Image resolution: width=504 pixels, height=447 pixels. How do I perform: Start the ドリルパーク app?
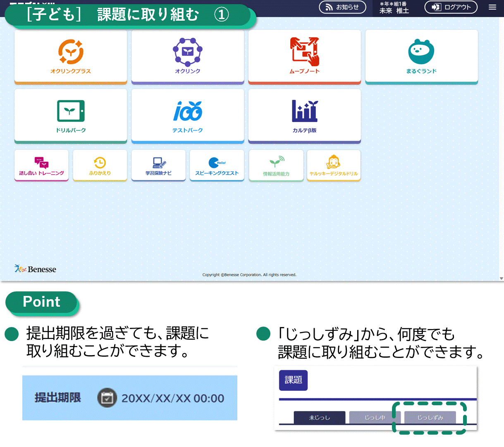(71, 116)
